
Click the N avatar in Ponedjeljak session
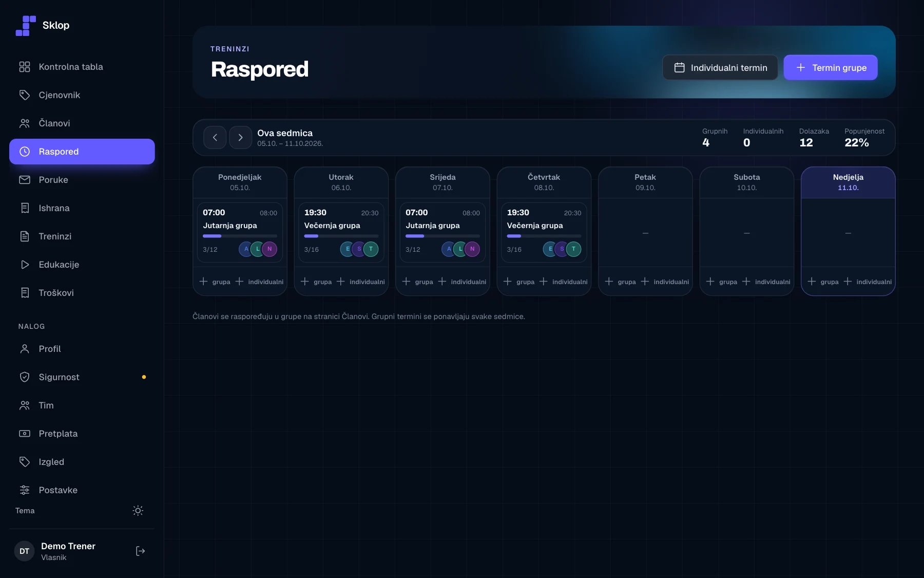pos(269,249)
